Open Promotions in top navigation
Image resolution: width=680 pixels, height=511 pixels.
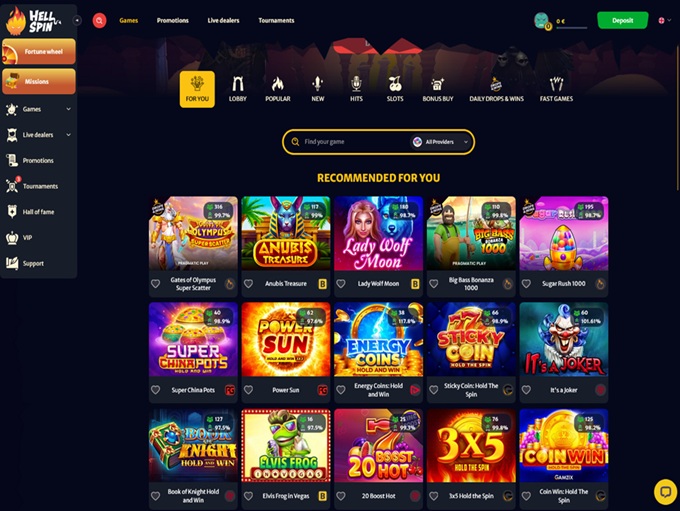173,20
